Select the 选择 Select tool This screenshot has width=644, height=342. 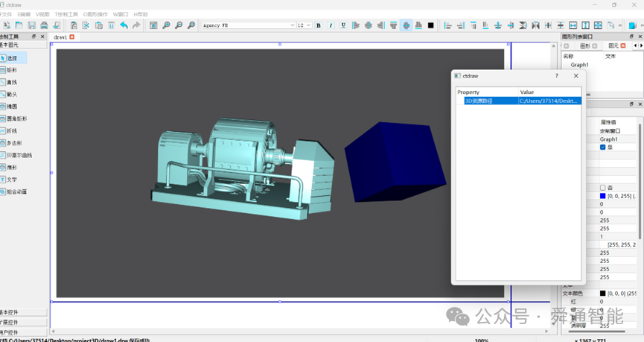pos(13,58)
